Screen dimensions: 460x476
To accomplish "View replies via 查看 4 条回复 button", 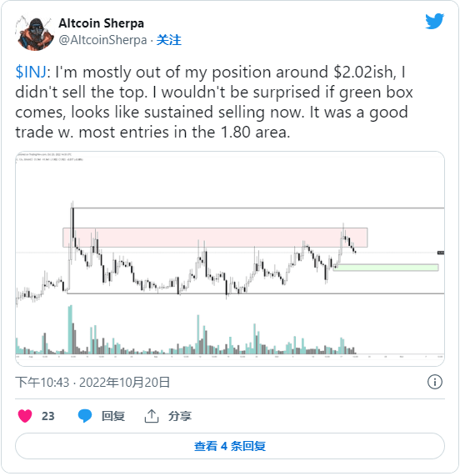I will (x=230, y=446).
